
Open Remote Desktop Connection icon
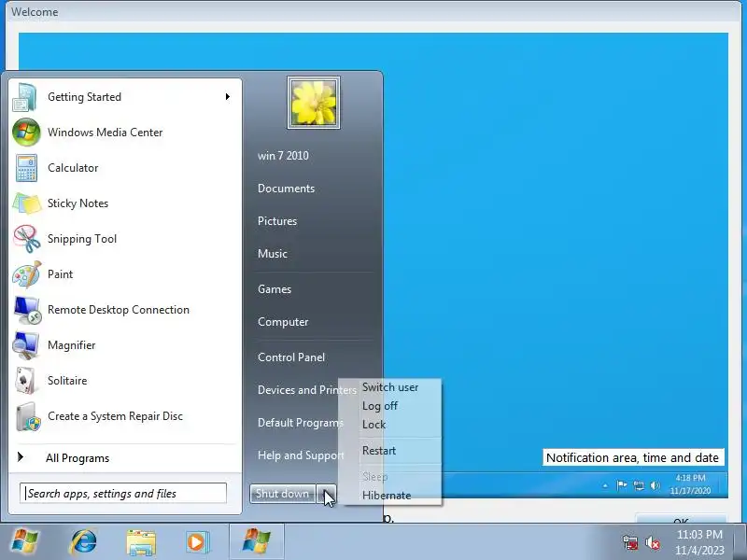click(x=27, y=310)
